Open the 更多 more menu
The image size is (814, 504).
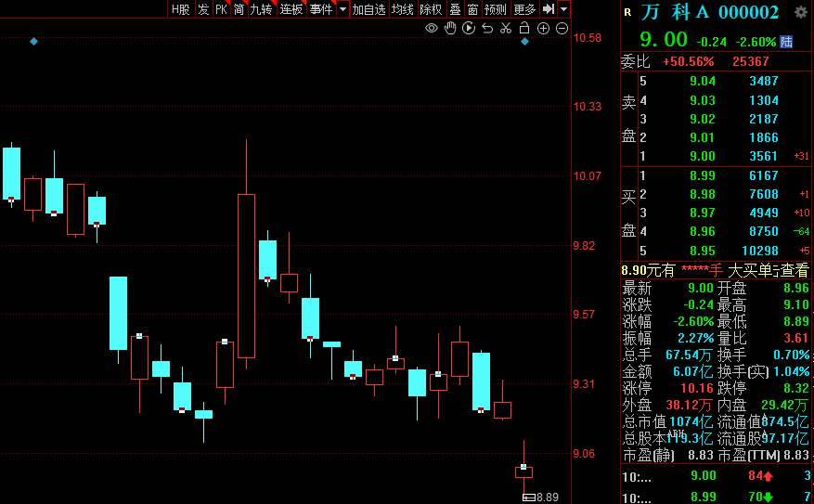(x=524, y=9)
